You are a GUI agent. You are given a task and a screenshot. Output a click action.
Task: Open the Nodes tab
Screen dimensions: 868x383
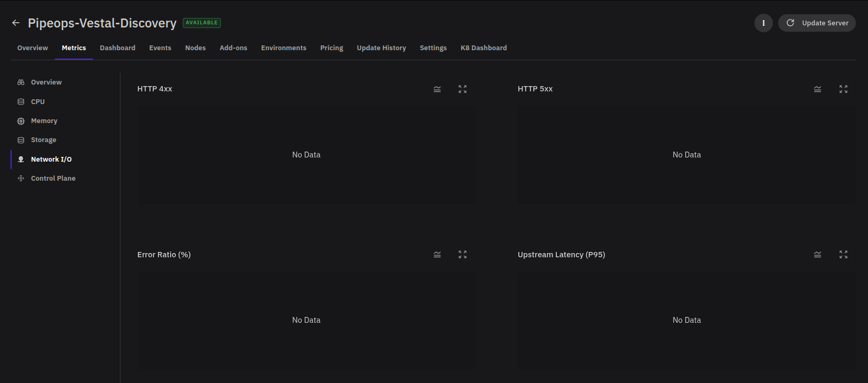[x=195, y=48]
